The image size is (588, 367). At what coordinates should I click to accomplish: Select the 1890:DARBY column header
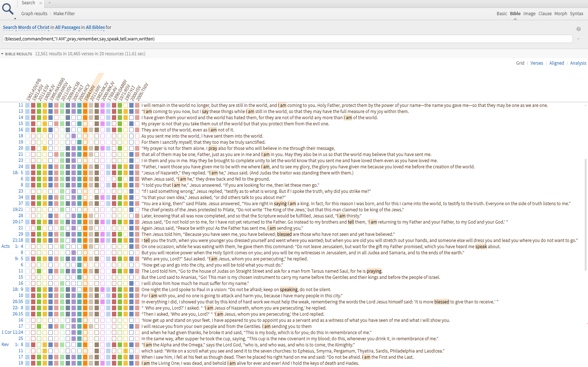[x=120, y=90]
